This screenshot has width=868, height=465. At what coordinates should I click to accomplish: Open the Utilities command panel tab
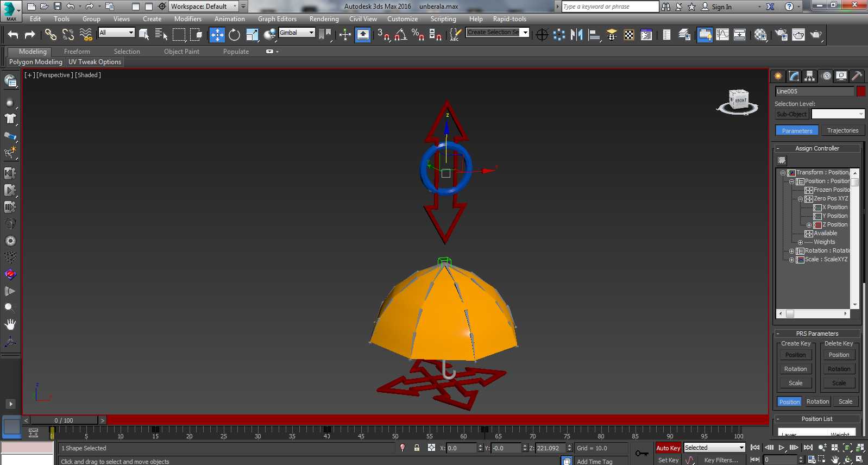(857, 76)
